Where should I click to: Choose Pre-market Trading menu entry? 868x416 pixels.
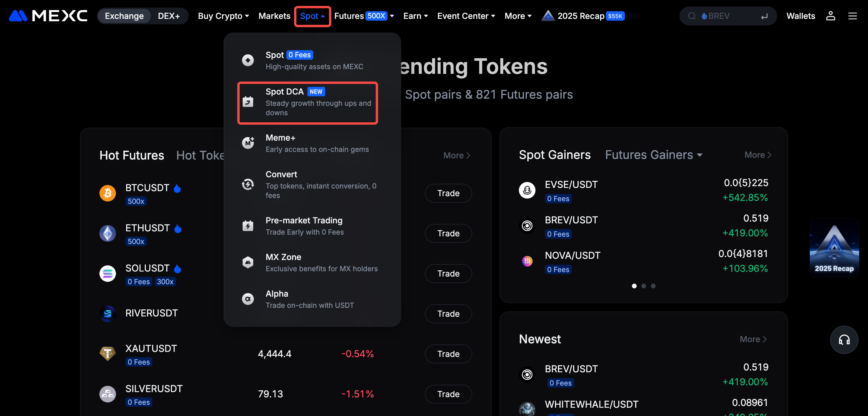[x=304, y=225]
